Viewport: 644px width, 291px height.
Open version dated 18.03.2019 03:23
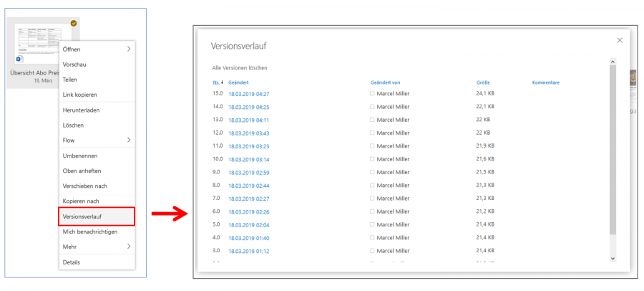pos(249,146)
